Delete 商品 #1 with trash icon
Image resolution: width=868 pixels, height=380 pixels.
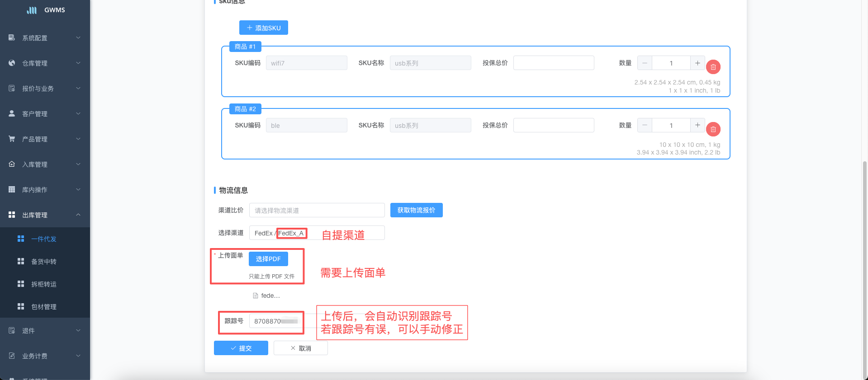point(713,67)
